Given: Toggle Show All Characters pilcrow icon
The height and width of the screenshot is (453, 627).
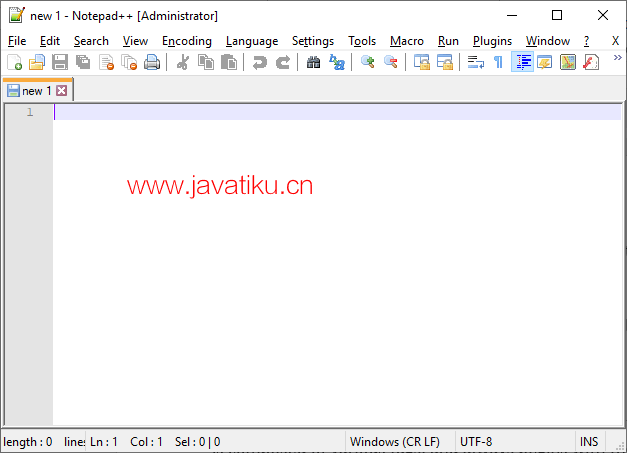Looking at the screenshot, I should (498, 62).
